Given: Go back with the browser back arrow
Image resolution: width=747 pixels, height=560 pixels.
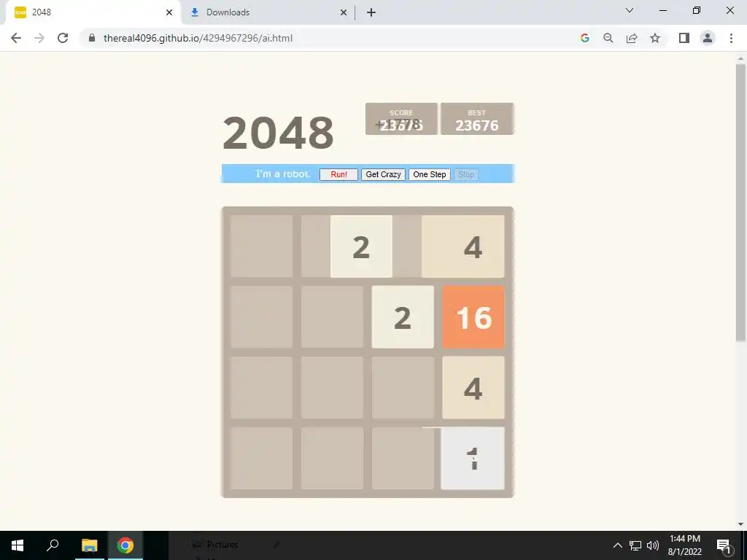Looking at the screenshot, I should pyautogui.click(x=16, y=38).
